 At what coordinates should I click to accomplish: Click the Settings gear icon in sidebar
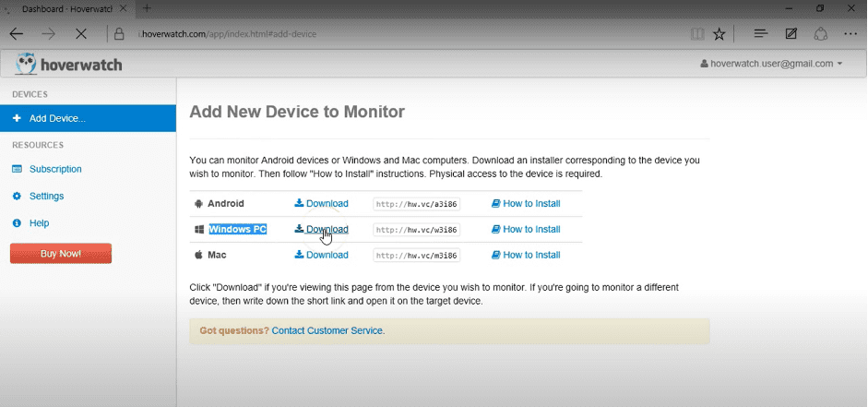tap(18, 196)
